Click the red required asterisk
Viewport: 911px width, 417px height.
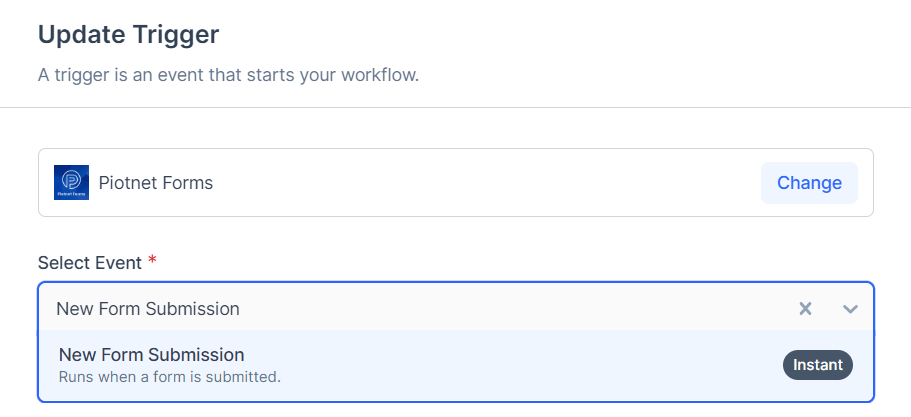point(152,261)
